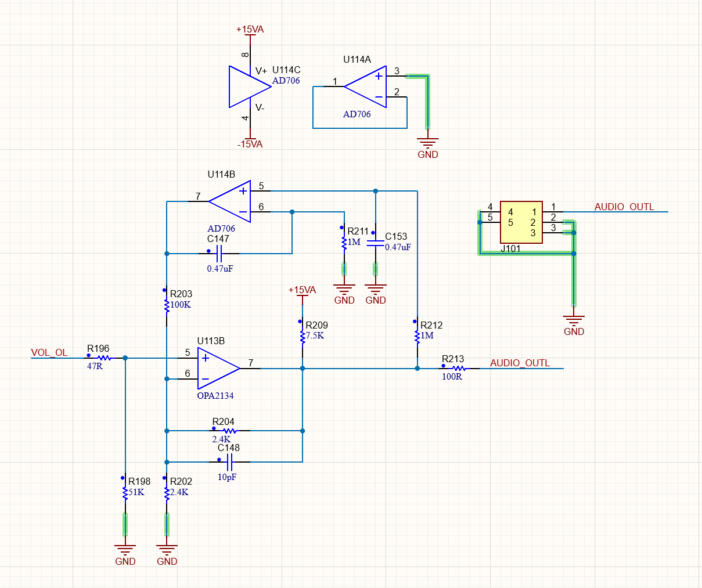Click the U113B designator text

[x=211, y=341]
